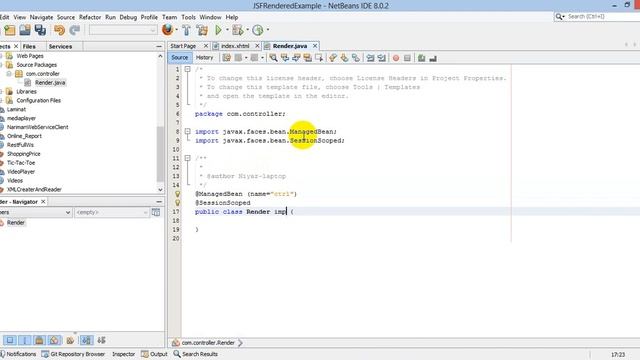The image size is (640, 360).
Task: Click the Debug Project icon
Action: click(237, 30)
